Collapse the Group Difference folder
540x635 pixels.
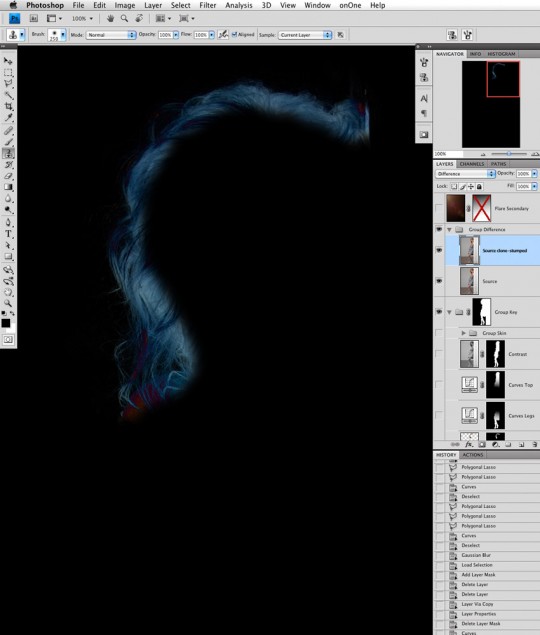[449, 229]
